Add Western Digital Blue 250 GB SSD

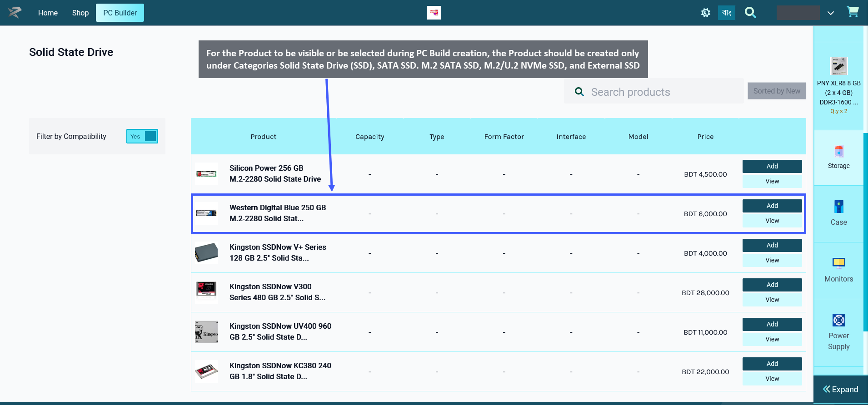click(x=772, y=206)
